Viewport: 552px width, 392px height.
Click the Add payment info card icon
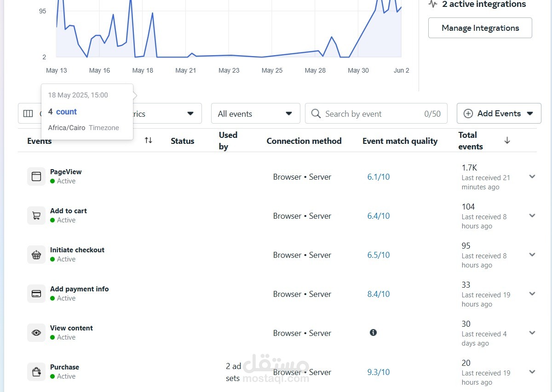coord(36,294)
